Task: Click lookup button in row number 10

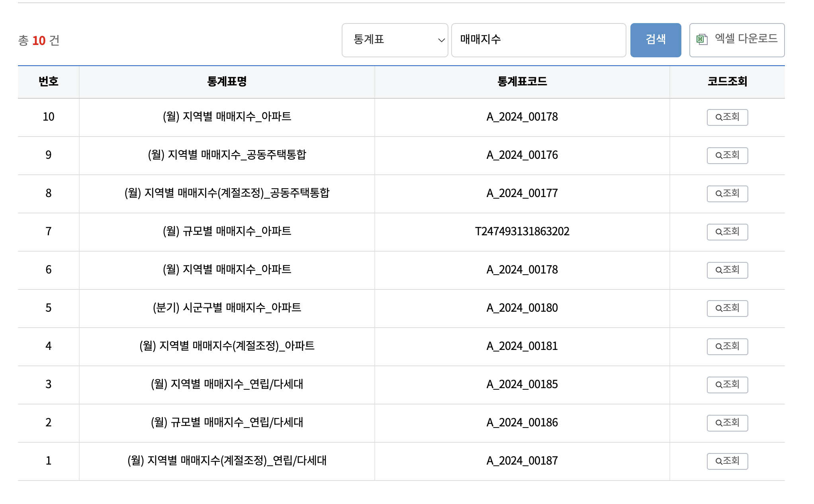Action: coord(727,117)
